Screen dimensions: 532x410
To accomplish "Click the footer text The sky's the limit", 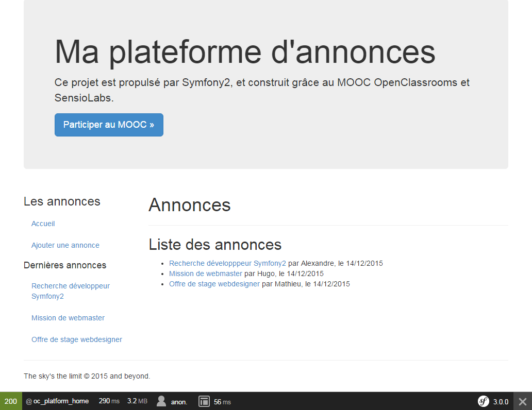I will click(x=87, y=376).
